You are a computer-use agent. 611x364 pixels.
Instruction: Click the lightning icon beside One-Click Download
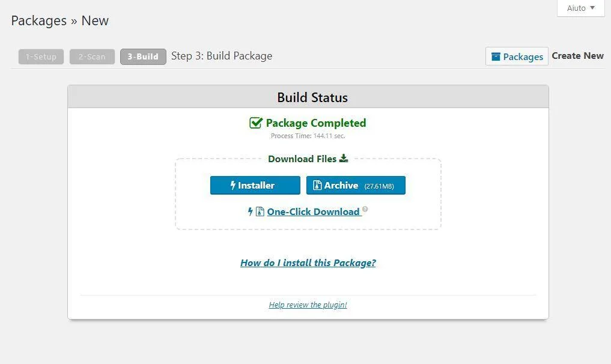251,211
